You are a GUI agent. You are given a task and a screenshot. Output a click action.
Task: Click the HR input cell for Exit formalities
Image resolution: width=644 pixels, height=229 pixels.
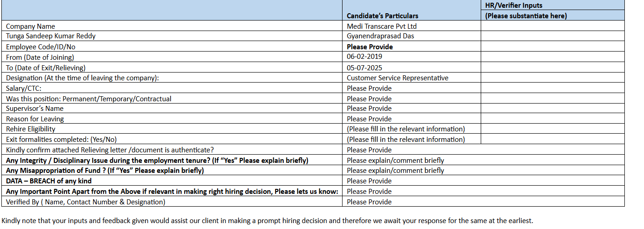(552, 140)
